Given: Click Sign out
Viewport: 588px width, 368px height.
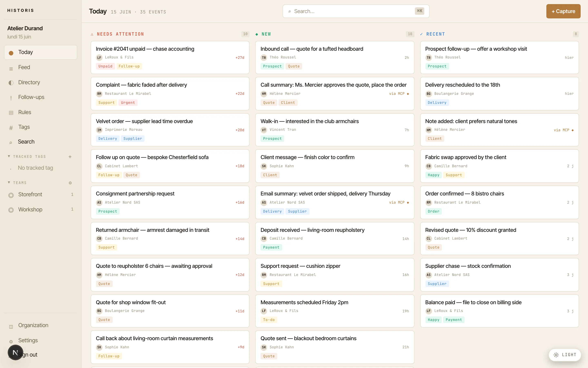Looking at the screenshot, I should (x=28, y=355).
